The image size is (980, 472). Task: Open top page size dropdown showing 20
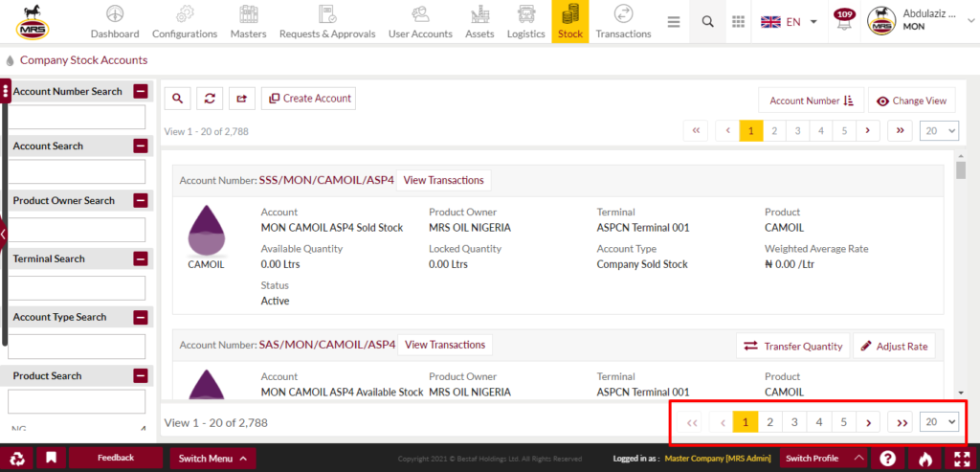939,130
